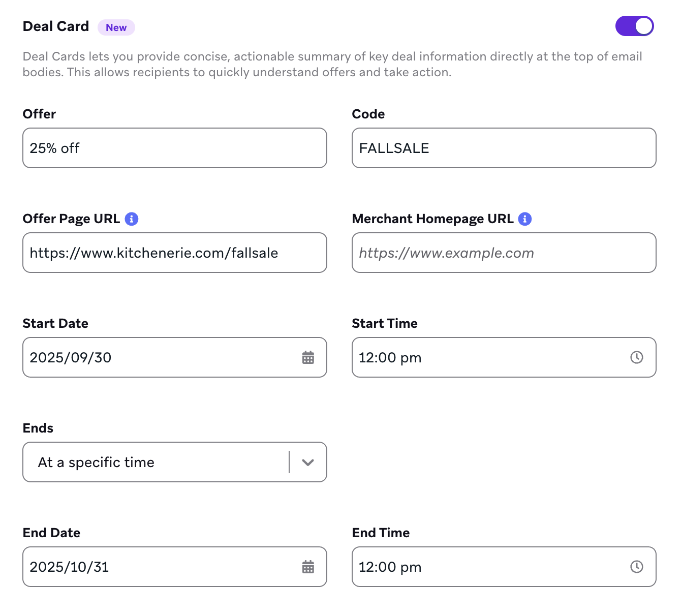Screen dimensions: 682x616
Task: Click the Offer Page URL info icon
Action: [132, 218]
